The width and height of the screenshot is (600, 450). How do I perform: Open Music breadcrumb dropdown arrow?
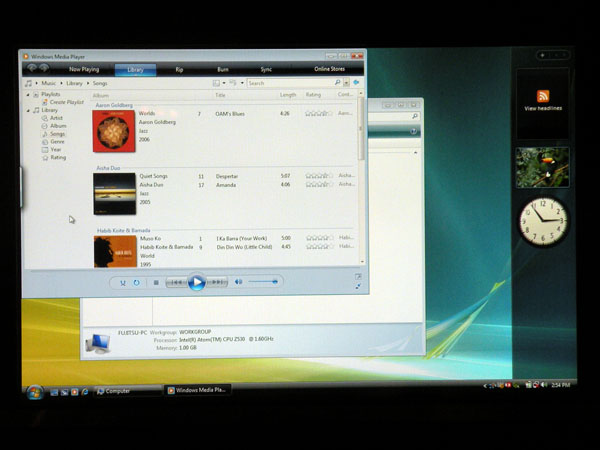click(37, 83)
